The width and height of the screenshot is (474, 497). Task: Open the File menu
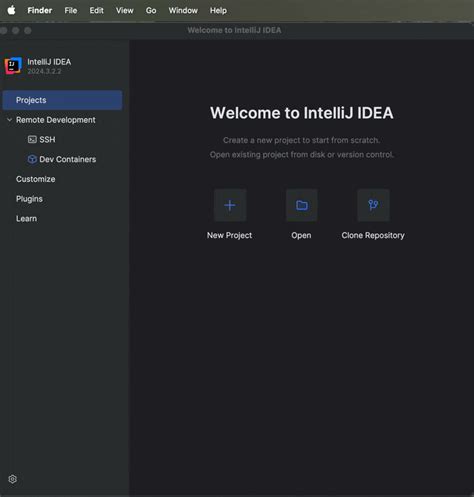[x=71, y=11]
